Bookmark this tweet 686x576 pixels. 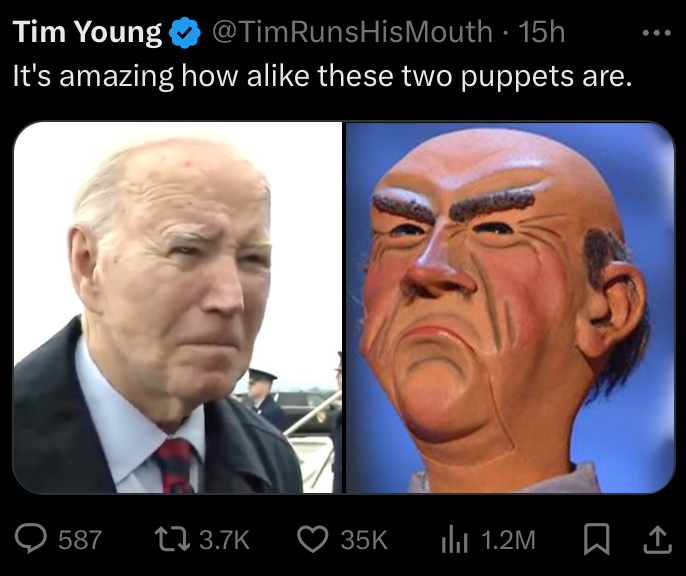pyautogui.click(x=597, y=539)
